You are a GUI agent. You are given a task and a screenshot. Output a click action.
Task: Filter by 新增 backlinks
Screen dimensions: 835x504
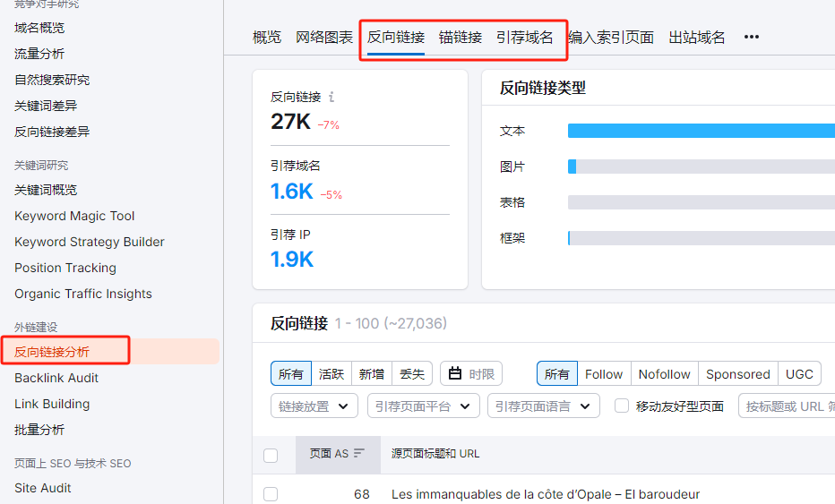[372, 373]
